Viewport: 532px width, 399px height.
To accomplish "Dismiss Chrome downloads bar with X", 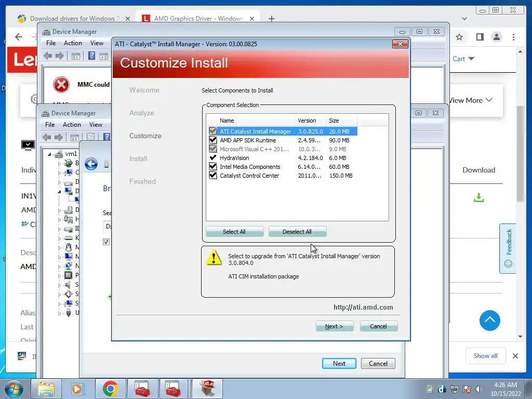I will pyautogui.click(x=515, y=355).
